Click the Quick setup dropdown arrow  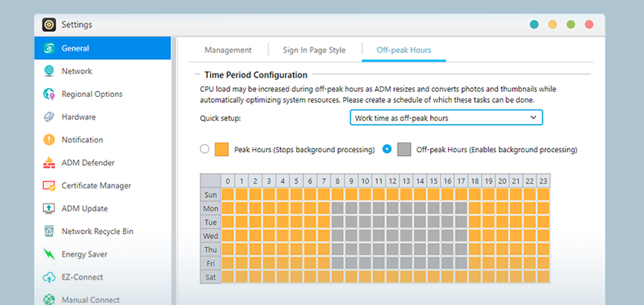point(533,118)
